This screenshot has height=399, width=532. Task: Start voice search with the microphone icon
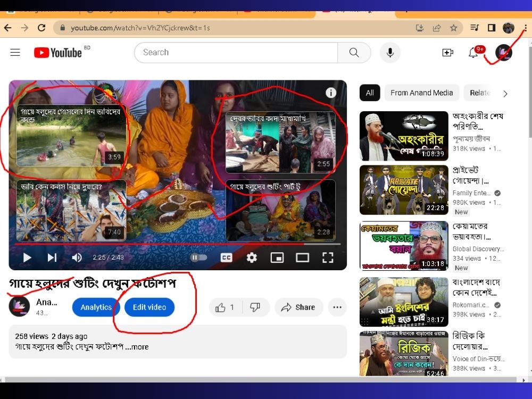pyautogui.click(x=390, y=53)
